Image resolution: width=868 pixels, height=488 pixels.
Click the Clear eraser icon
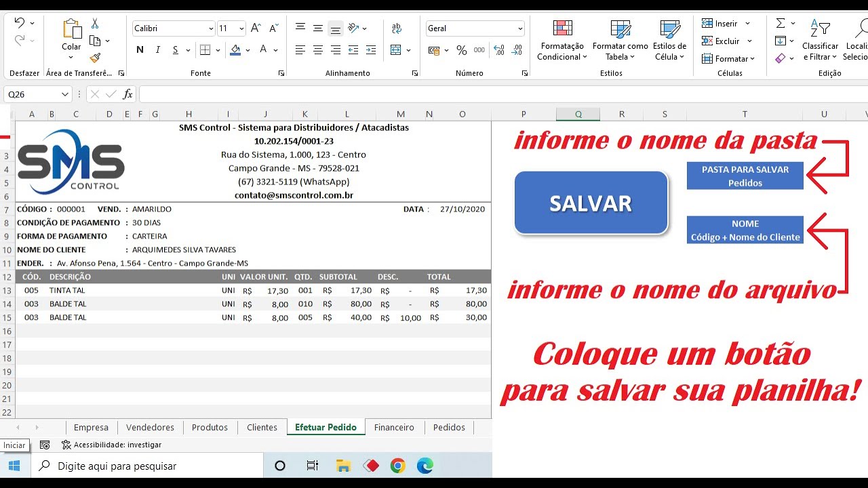click(781, 58)
